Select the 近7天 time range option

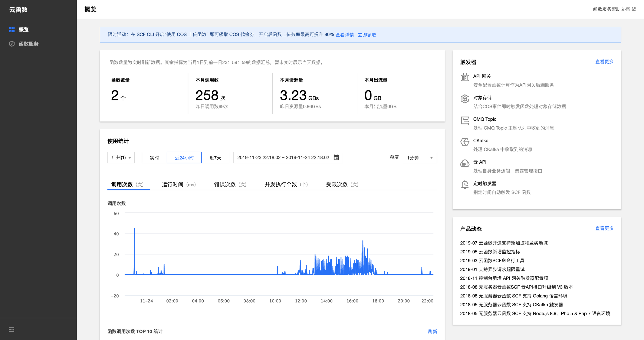tap(215, 158)
